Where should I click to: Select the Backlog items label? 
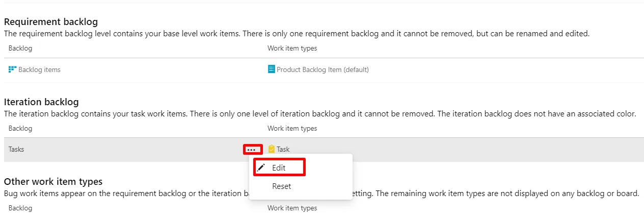point(39,69)
